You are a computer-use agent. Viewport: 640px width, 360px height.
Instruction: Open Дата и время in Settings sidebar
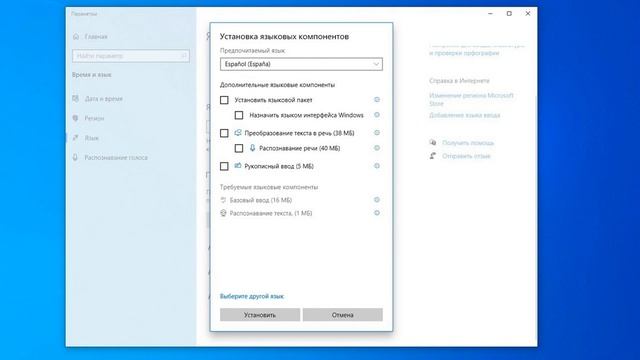click(104, 99)
